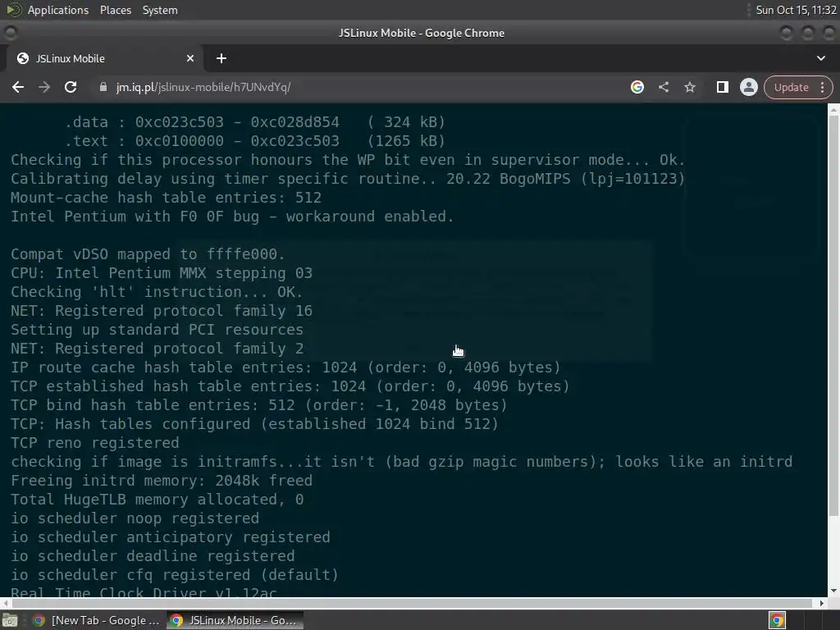Viewport: 840px width, 630px height.
Task: Click terminal line 'TCP reno registered'
Action: pyautogui.click(x=95, y=443)
